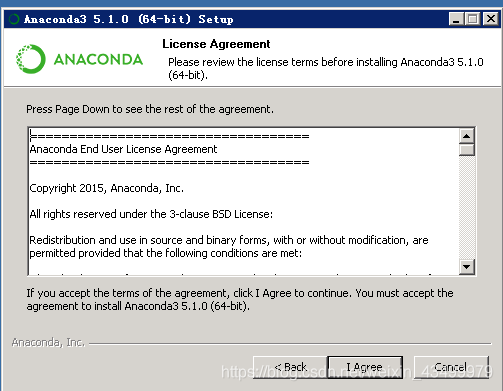This screenshot has height=391, width=503.
Task: Click the 'Copyright 2015, Anaconda, Inc.' line
Action: (107, 188)
